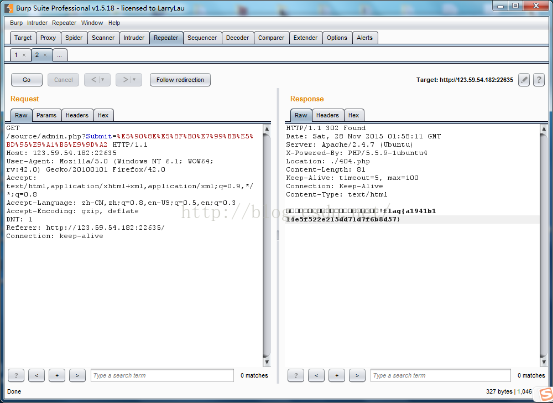
Task: Switch to the Intruder tool tab
Action: pos(134,38)
